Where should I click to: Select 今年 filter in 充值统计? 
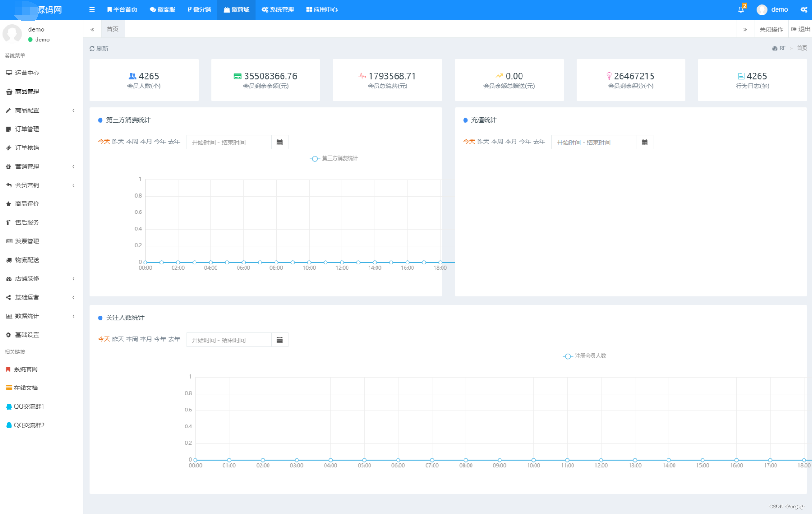525,141
